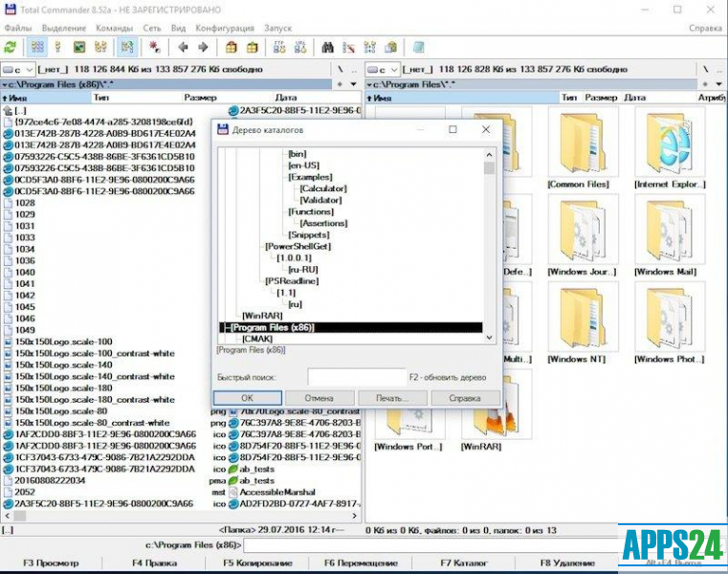Click the F5 Копирование function button
The width and height of the screenshot is (728, 574).
257,563
